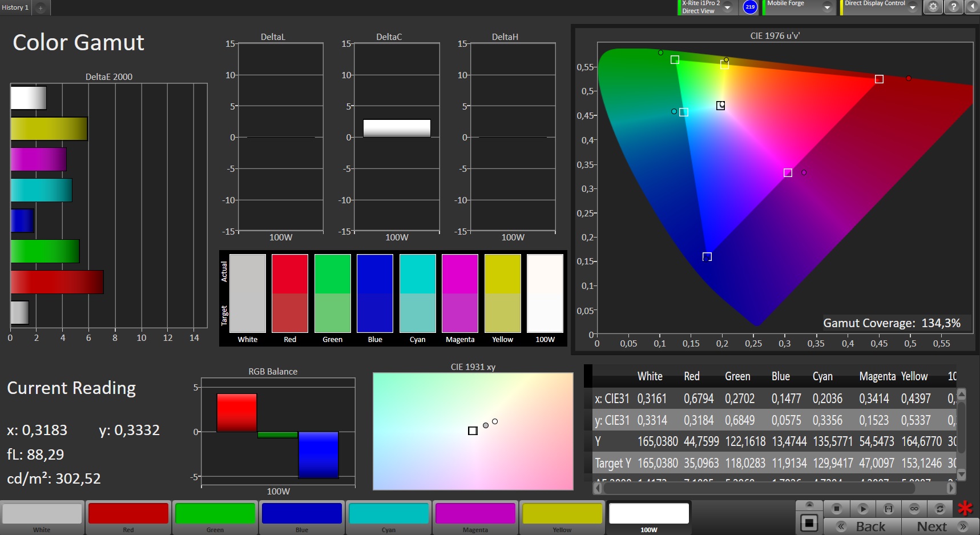Screen dimensions: 980x535
Task: Click the blue target square in CIE 1976 chart
Action: pos(707,257)
